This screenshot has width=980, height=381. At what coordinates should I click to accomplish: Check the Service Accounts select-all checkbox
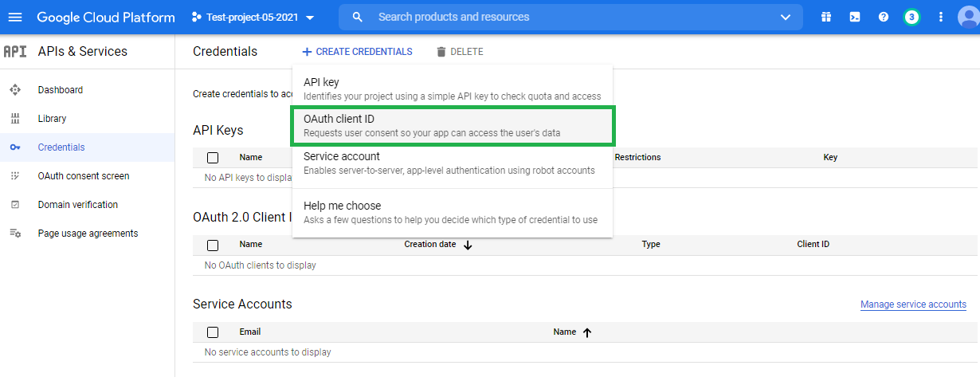point(213,332)
